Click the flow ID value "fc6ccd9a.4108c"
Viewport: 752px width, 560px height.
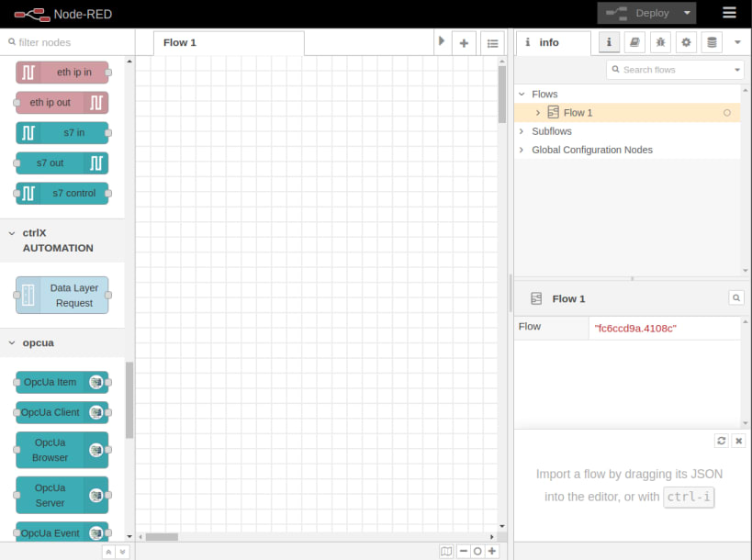click(x=635, y=329)
